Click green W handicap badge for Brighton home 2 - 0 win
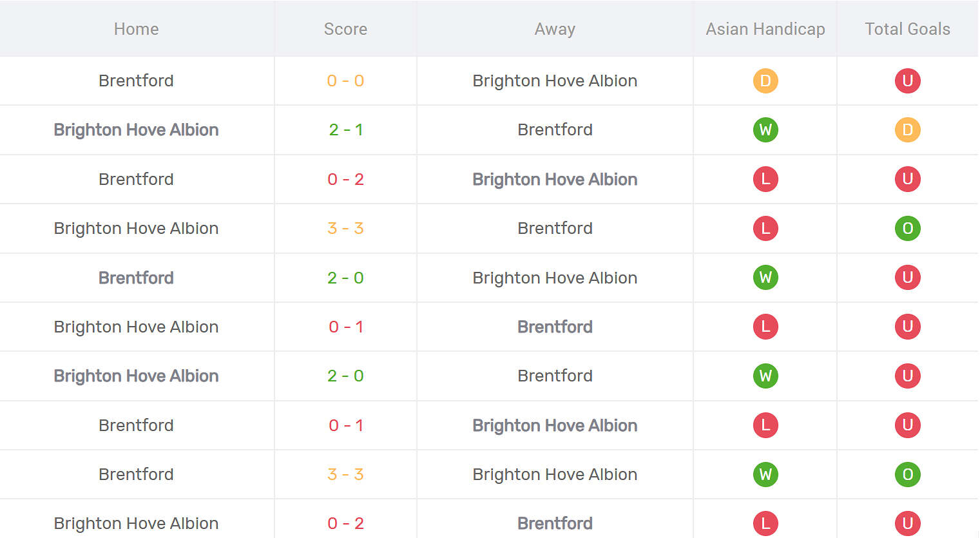This screenshot has height=538, width=980. pyautogui.click(x=765, y=376)
